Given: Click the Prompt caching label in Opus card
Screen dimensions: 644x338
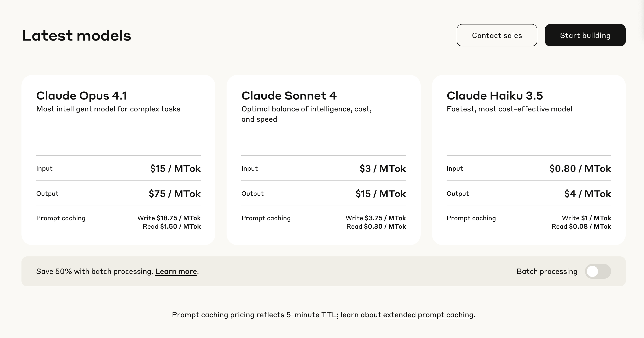Looking at the screenshot, I should 61,218.
